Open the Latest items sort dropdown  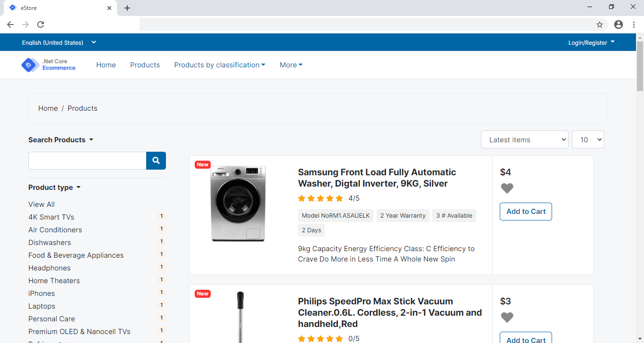524,139
